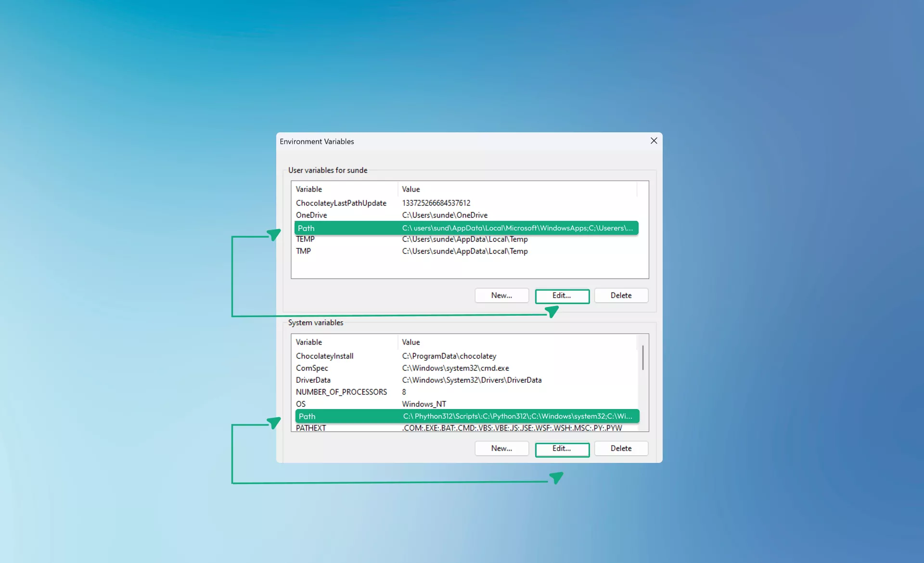
Task: Click New... under System variables
Action: [501, 448]
